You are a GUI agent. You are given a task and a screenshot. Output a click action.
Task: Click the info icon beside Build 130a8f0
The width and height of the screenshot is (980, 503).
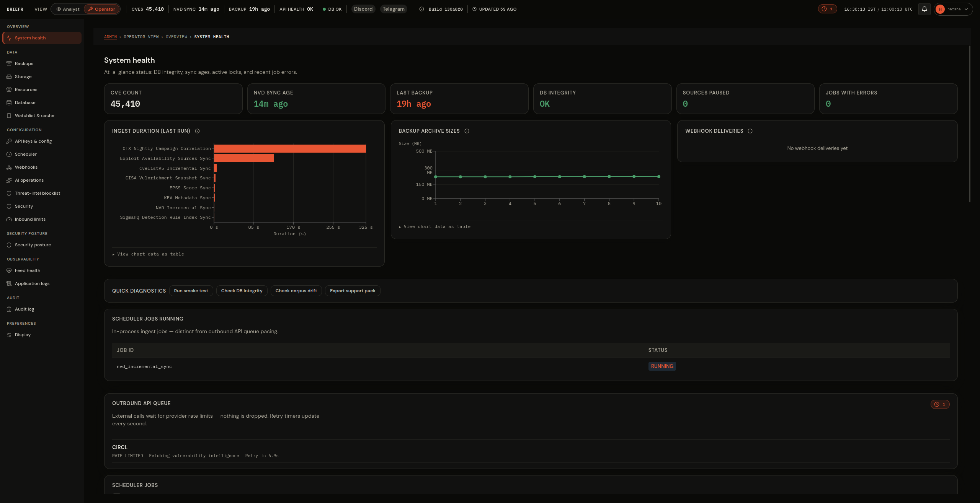(421, 9)
